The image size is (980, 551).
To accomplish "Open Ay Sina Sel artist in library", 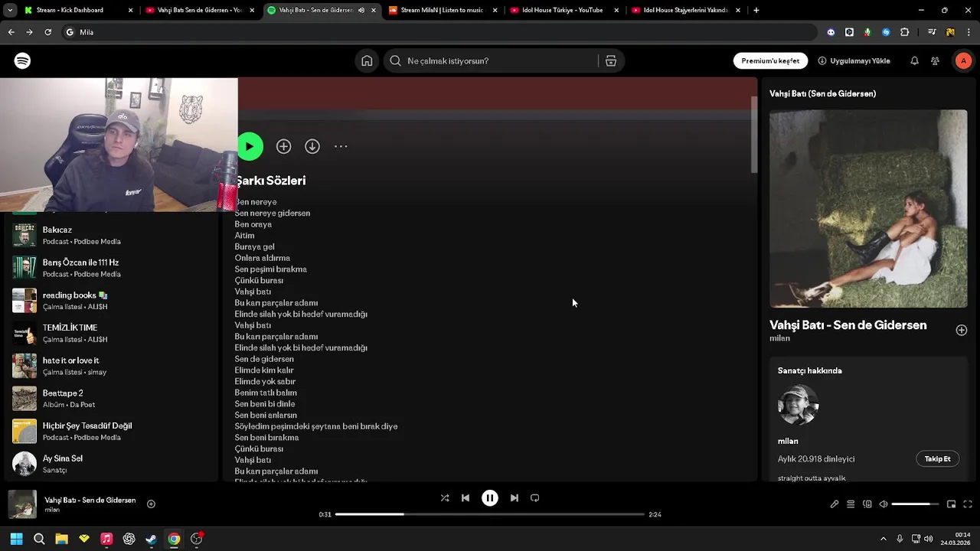I will click(x=109, y=464).
